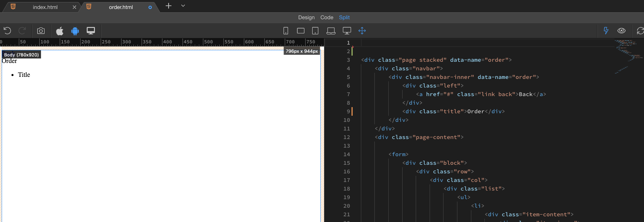Click the Back link code on line 7
The image size is (644, 222).
pyautogui.click(x=481, y=94)
